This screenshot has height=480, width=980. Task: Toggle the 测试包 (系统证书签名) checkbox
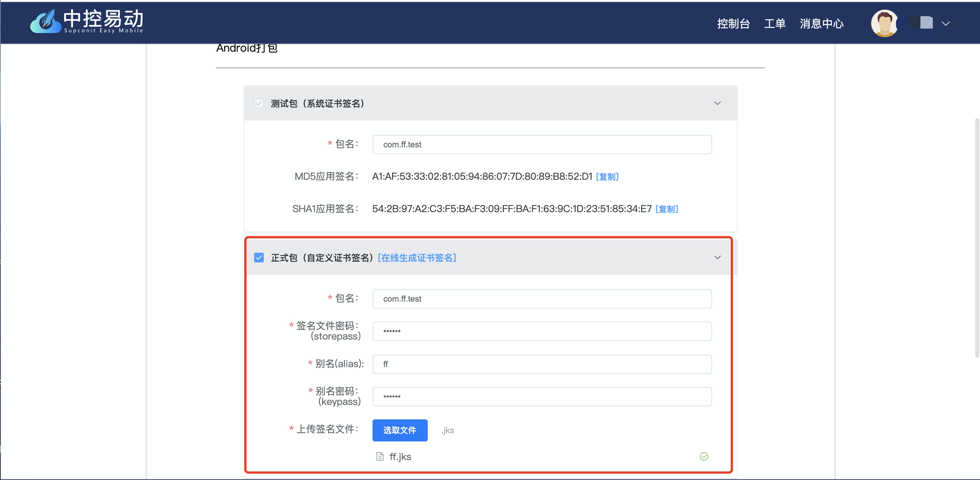pos(259,103)
